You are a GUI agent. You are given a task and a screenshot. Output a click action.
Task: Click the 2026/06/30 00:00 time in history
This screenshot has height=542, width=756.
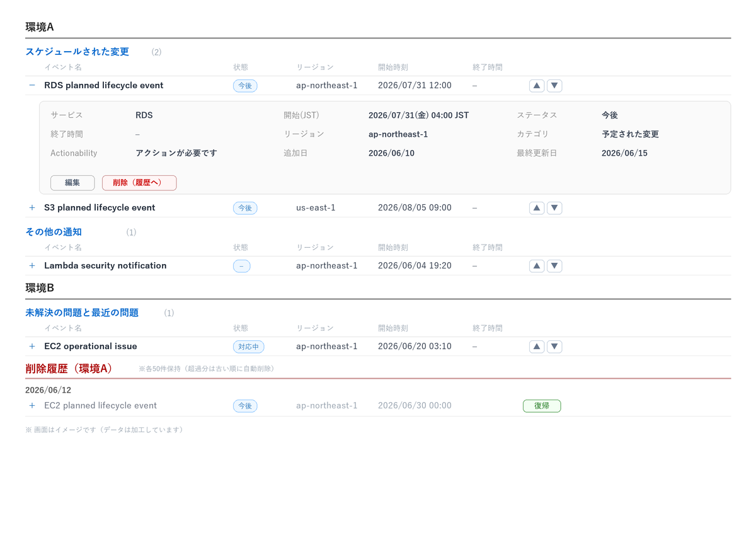(415, 405)
